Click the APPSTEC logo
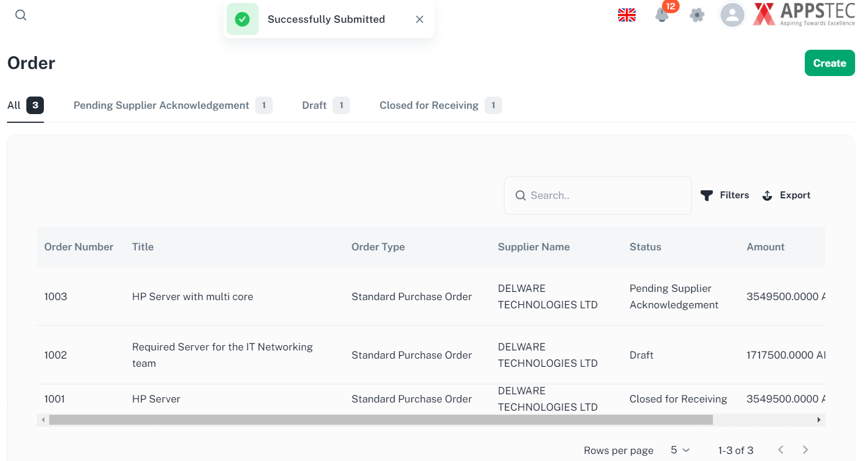This screenshot has width=868, height=461. pos(803,15)
